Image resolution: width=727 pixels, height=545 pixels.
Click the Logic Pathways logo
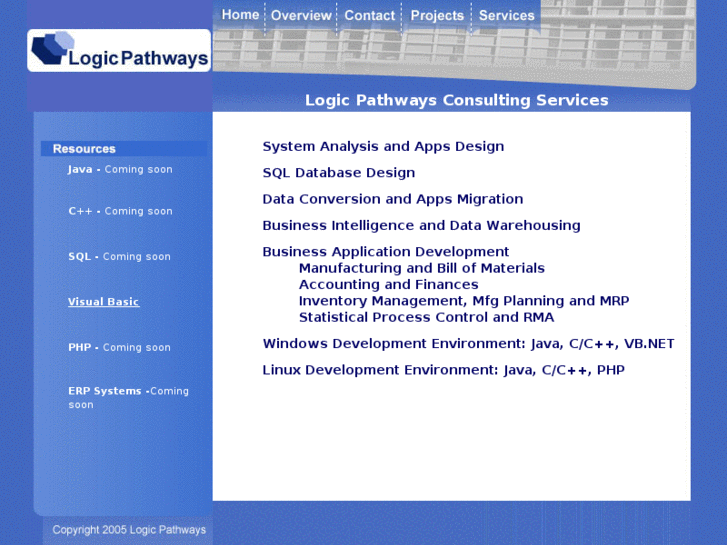(119, 51)
